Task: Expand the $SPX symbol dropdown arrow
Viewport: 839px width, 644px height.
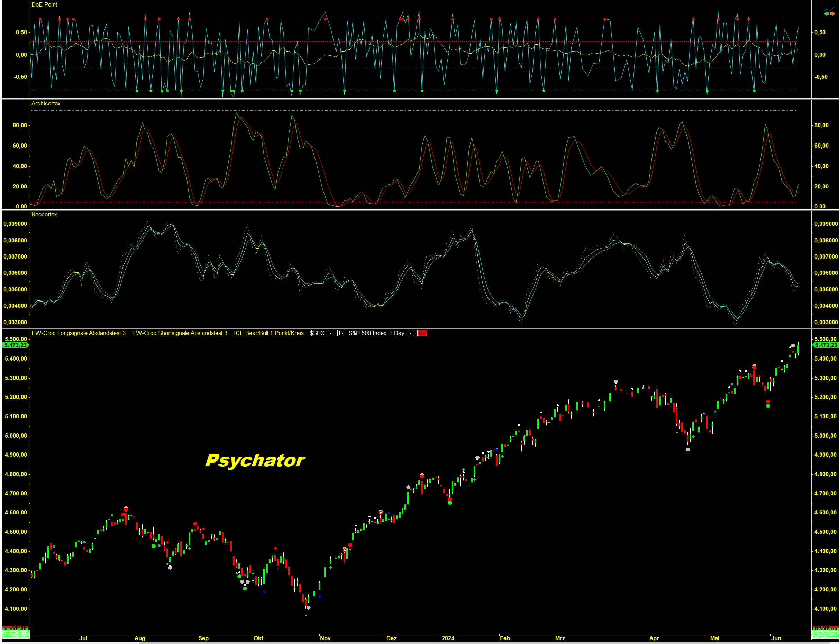Action: coord(331,333)
